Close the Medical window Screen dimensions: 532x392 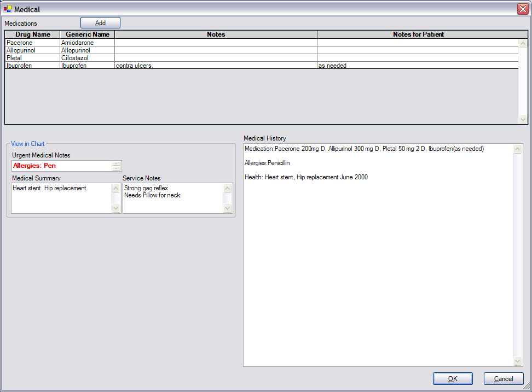point(523,9)
